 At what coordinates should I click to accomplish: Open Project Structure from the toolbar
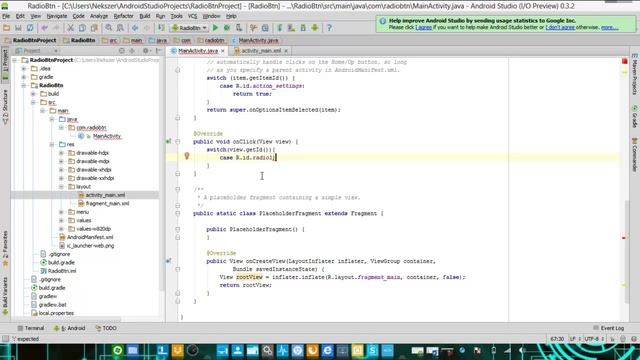[x=265, y=28]
